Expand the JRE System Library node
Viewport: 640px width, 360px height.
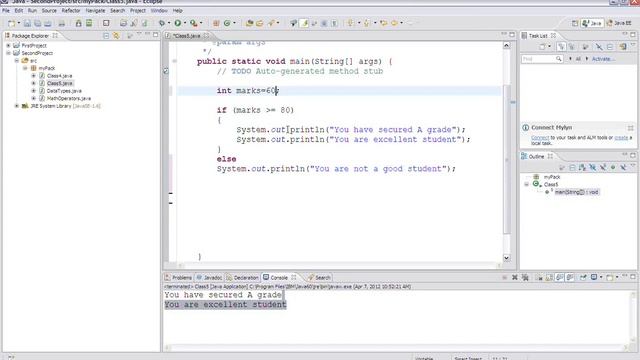click(17, 106)
